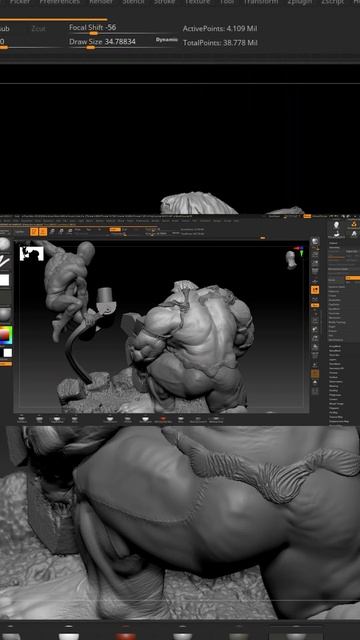This screenshot has width=360, height=640.
Task: Expand the Displacement Map sub-palette
Action: 339,421
